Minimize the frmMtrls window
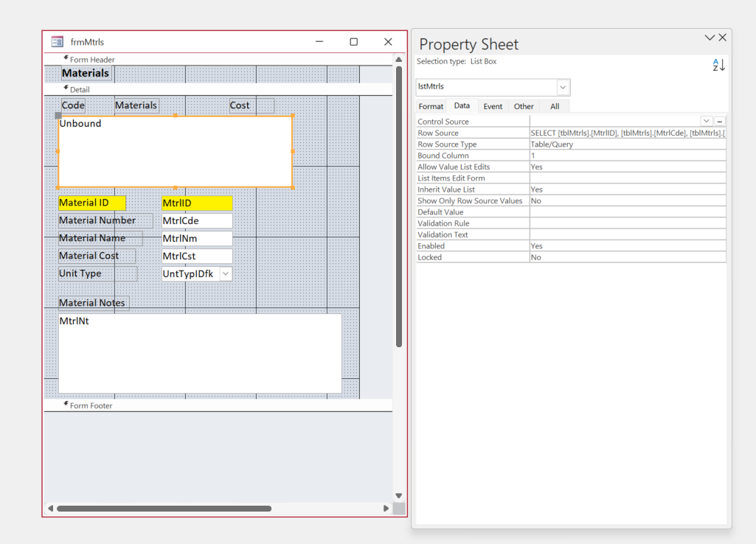756x544 pixels. 319,42
